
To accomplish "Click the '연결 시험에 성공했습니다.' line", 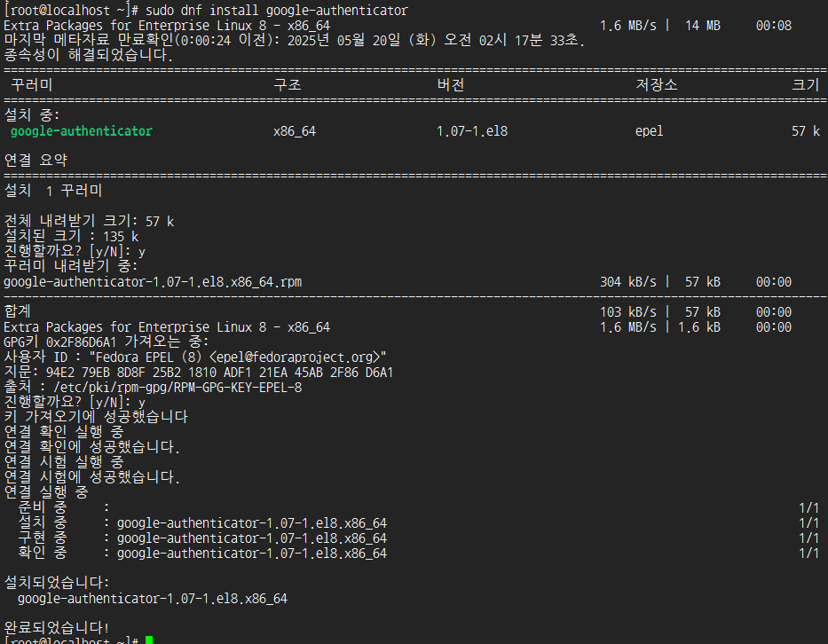I will coord(92,477).
